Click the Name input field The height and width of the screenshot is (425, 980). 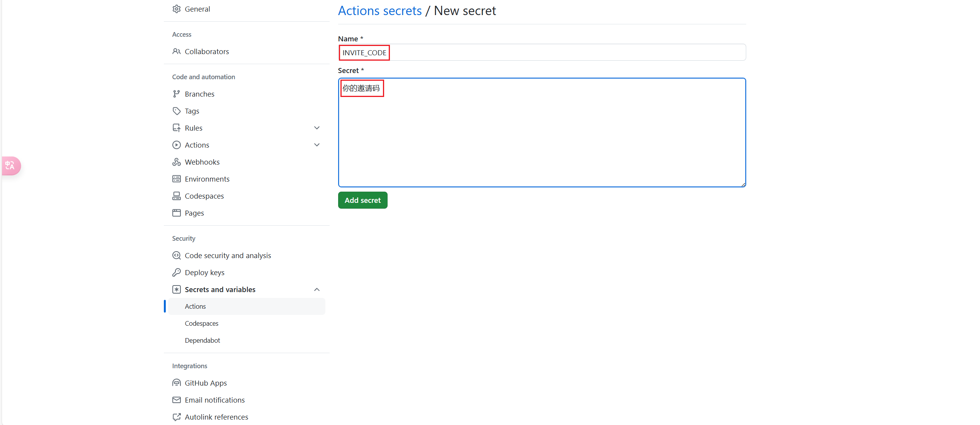click(x=541, y=53)
